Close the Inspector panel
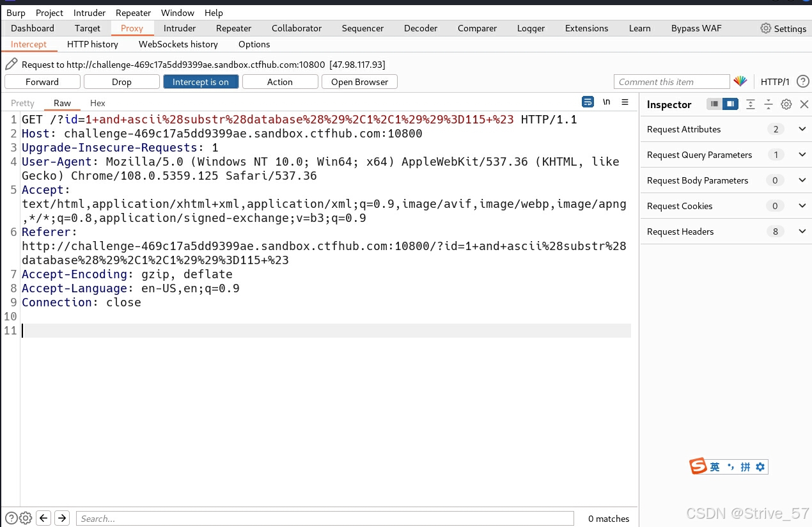Screen dimensions: 812x527 click(804, 104)
